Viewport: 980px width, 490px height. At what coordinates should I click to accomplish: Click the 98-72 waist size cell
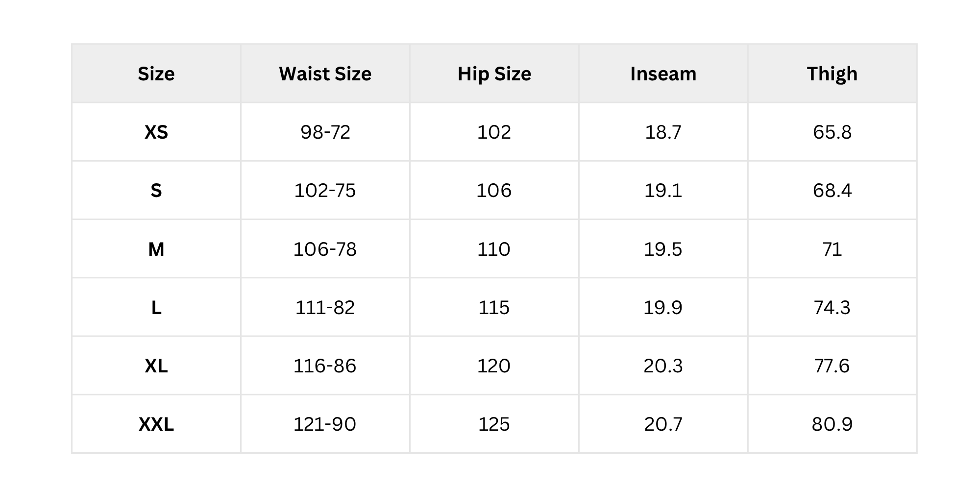[325, 132]
